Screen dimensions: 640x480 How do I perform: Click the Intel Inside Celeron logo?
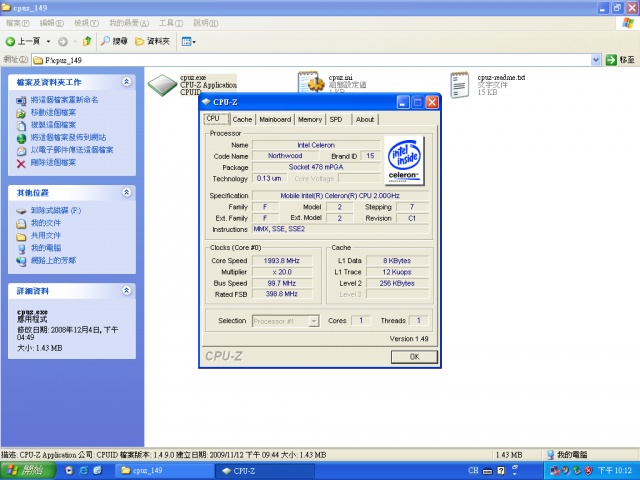coord(404,160)
